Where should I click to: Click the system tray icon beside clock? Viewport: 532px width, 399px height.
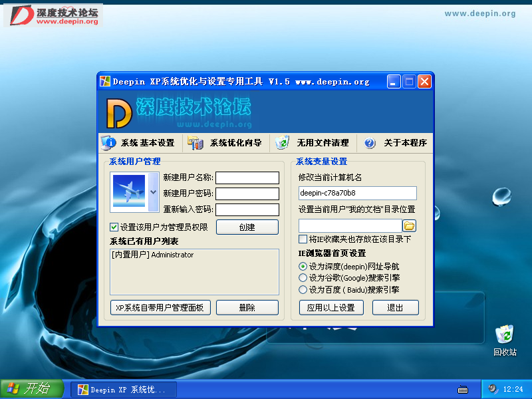(492, 389)
